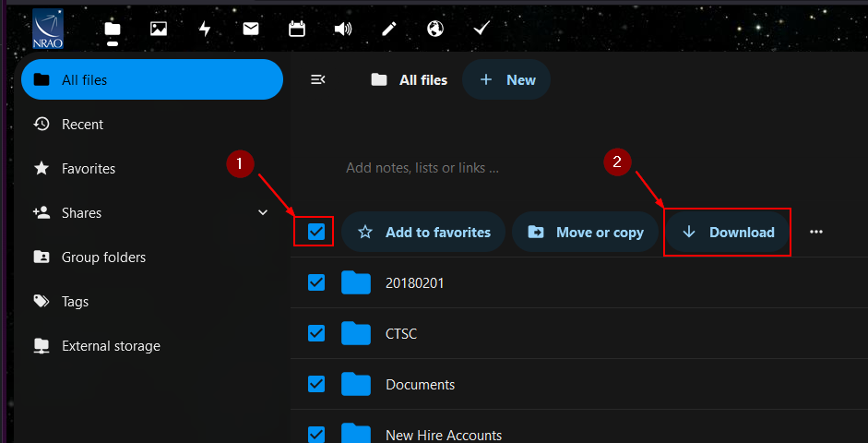Open the Activity lightning bolt icon

(x=205, y=29)
